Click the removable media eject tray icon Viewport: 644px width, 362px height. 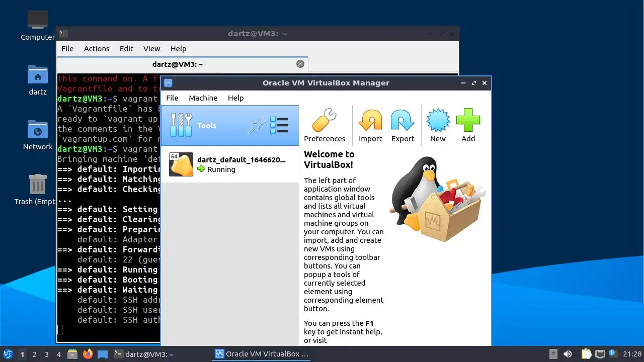point(553,354)
